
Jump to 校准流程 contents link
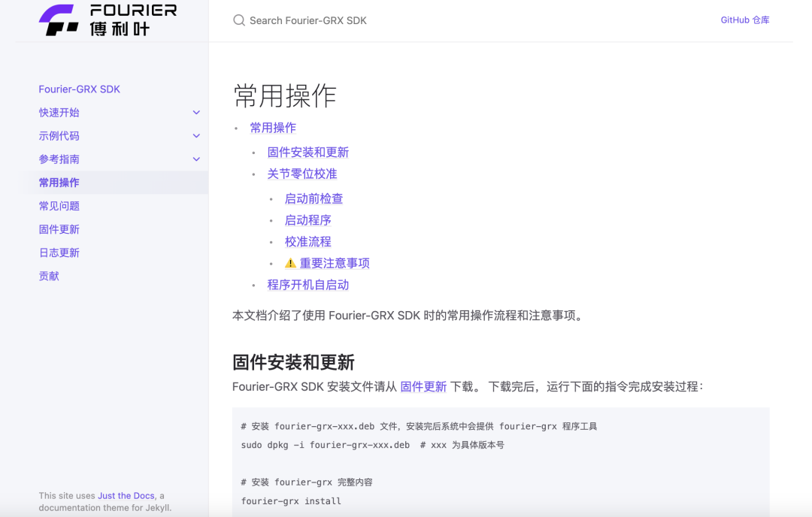pyautogui.click(x=308, y=242)
